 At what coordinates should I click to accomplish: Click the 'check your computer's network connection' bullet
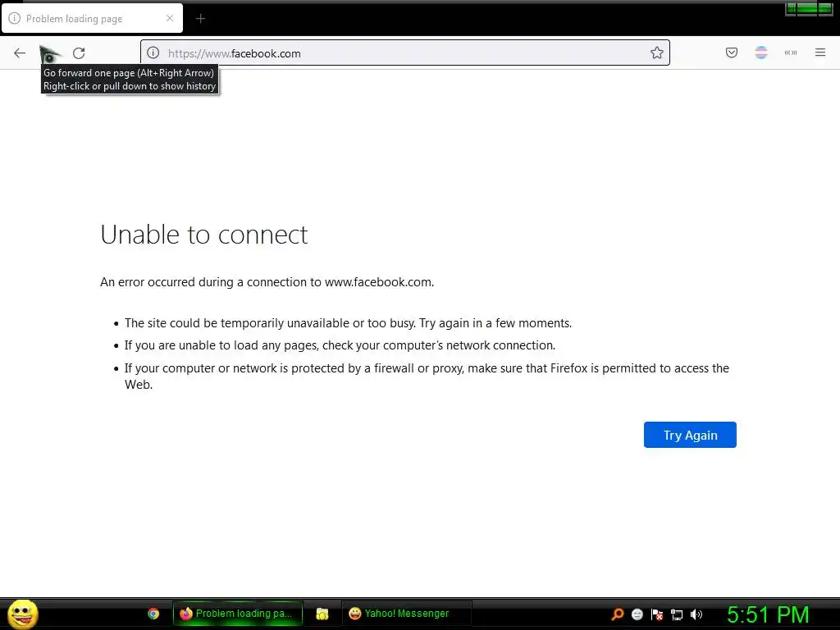(340, 345)
